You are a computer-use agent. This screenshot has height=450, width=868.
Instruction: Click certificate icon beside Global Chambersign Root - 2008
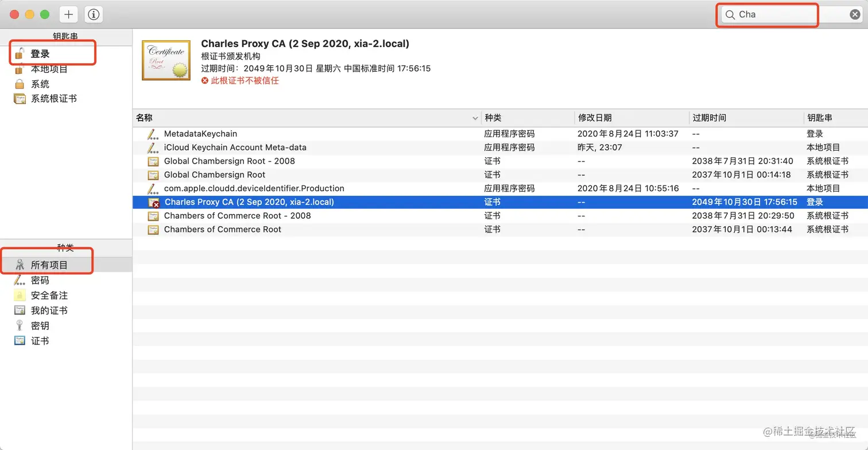(153, 161)
